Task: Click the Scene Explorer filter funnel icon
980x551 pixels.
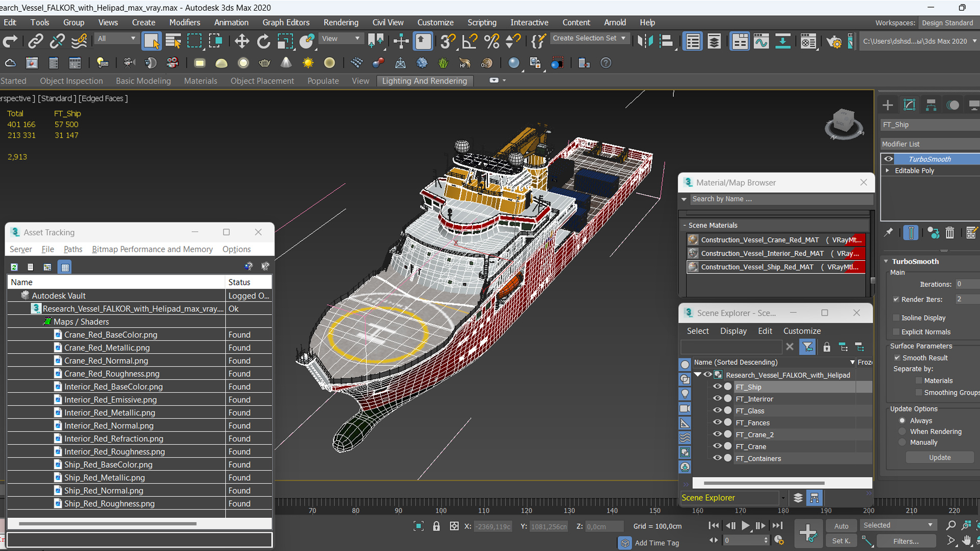Action: point(807,347)
